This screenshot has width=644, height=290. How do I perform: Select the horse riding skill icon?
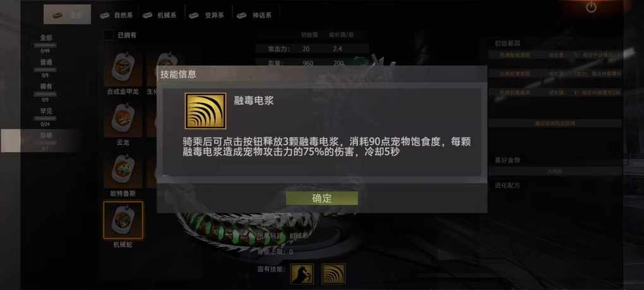[x=302, y=274]
